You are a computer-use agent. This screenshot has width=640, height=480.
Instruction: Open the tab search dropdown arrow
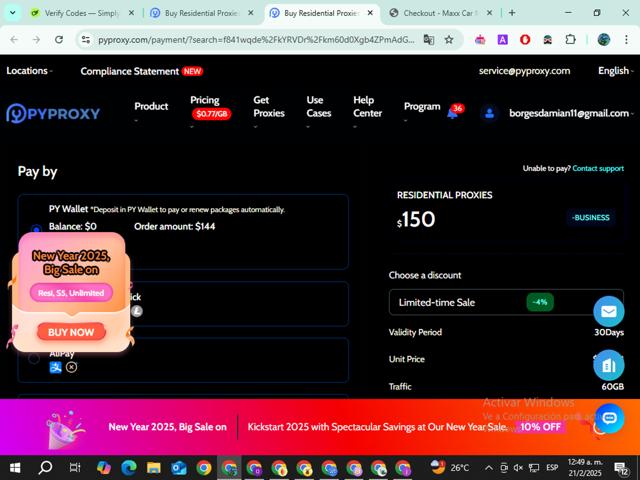click(13, 13)
